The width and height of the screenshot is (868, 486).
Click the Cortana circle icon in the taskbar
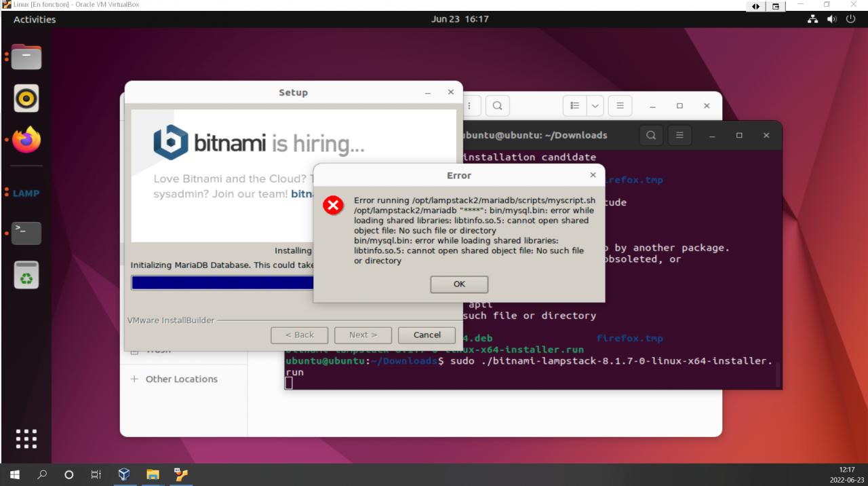coord(68,474)
